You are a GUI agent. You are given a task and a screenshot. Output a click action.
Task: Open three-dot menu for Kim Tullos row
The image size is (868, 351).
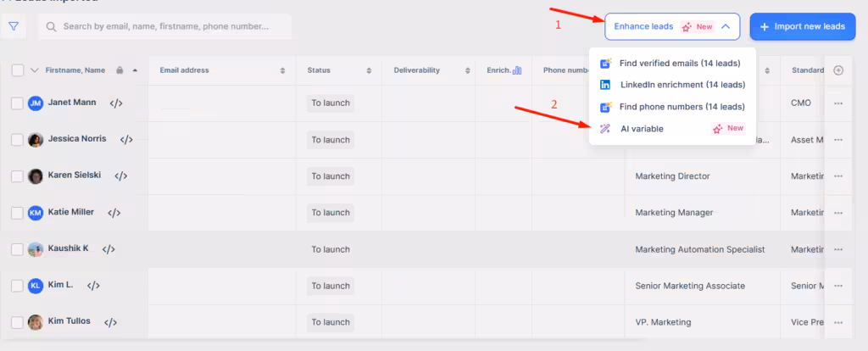point(838,322)
